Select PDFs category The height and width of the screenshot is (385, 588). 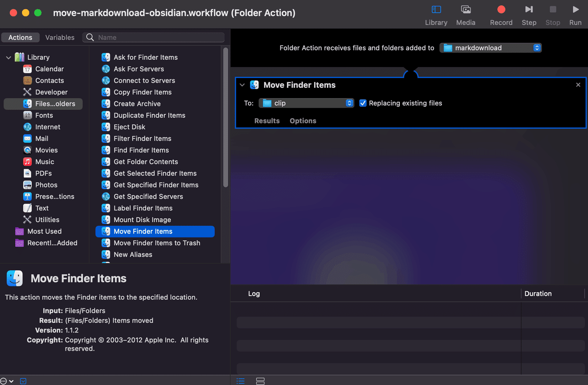[x=44, y=173]
